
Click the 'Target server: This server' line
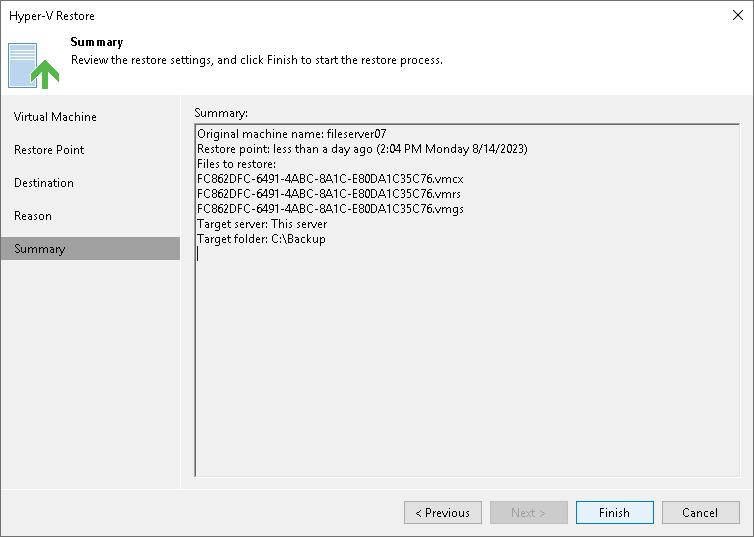tap(262, 224)
